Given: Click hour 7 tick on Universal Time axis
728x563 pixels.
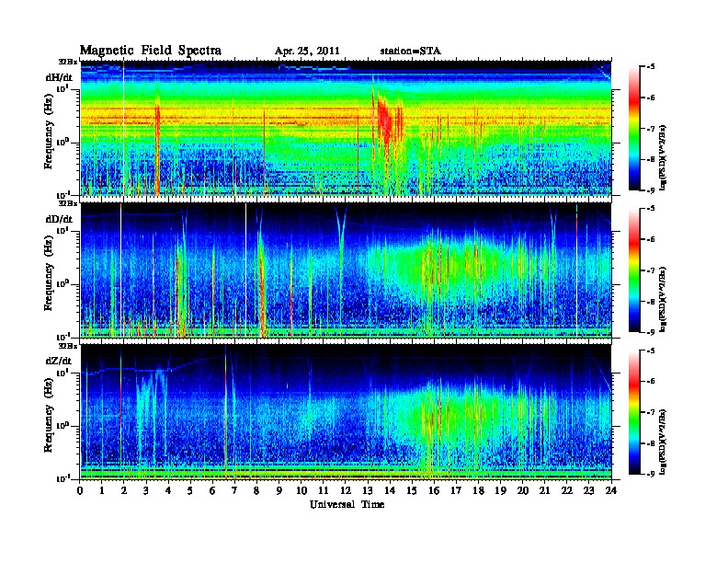Looking at the screenshot, I should (235, 490).
